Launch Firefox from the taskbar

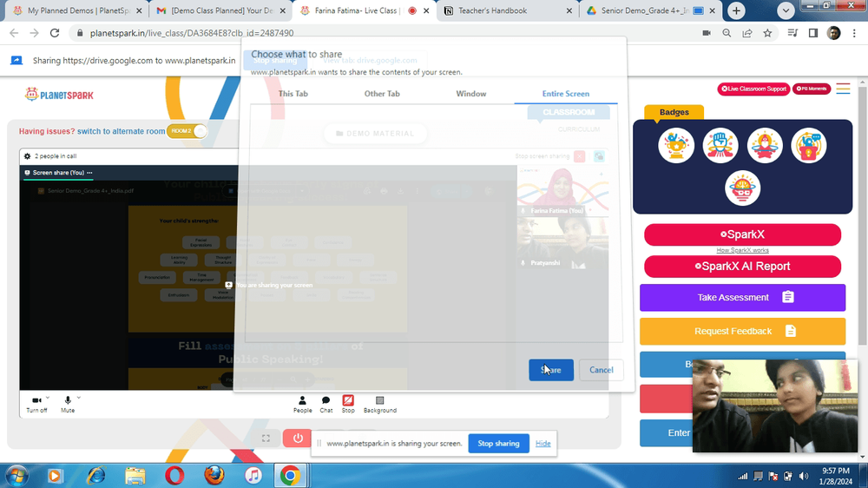click(214, 476)
